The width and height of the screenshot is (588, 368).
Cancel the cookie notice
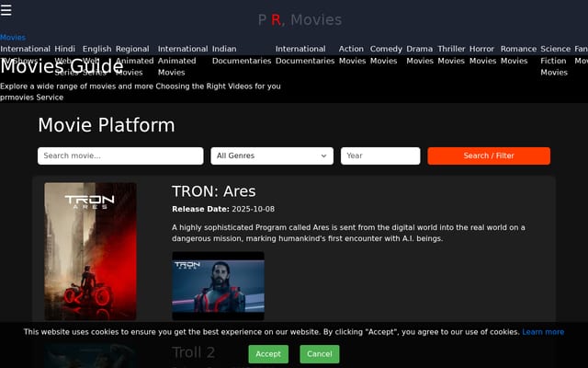[x=320, y=354]
